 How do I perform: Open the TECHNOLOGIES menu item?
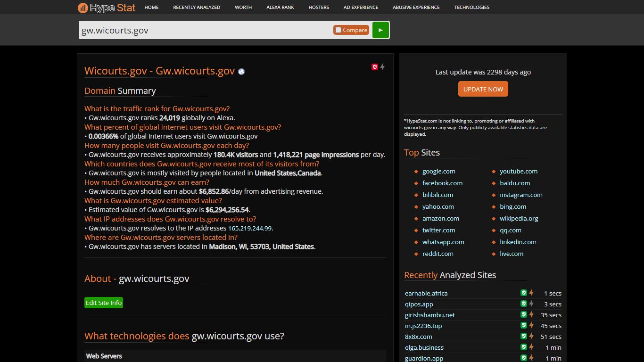472,7
